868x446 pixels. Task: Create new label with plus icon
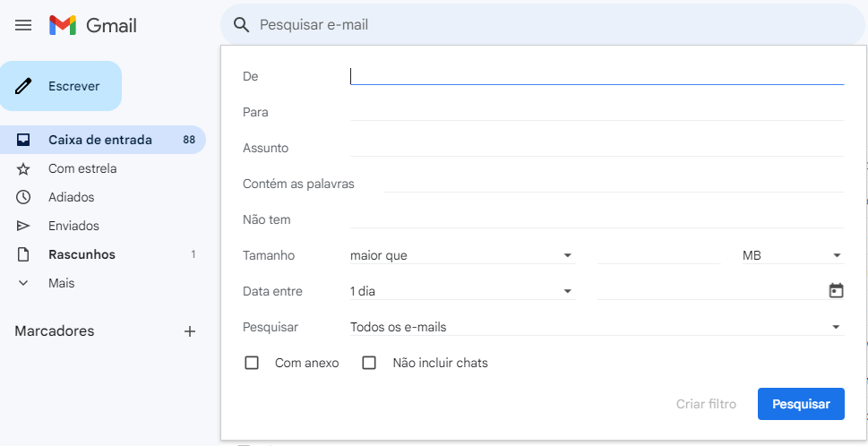pyautogui.click(x=190, y=331)
